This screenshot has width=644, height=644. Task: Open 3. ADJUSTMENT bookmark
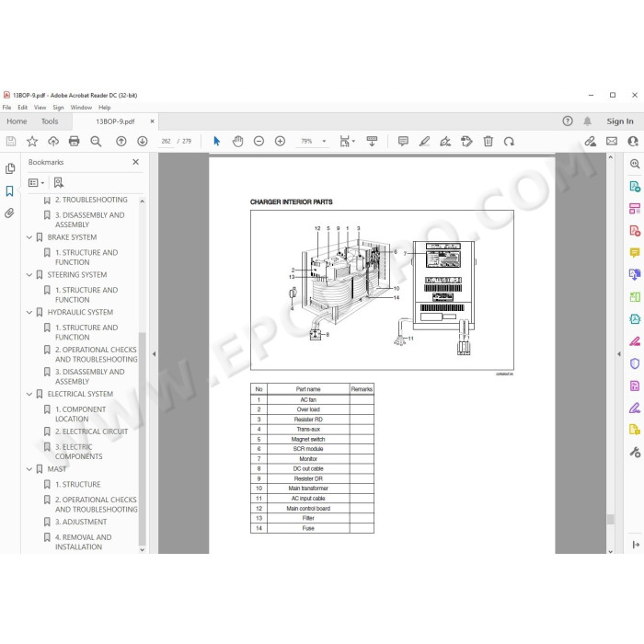pos(81,522)
